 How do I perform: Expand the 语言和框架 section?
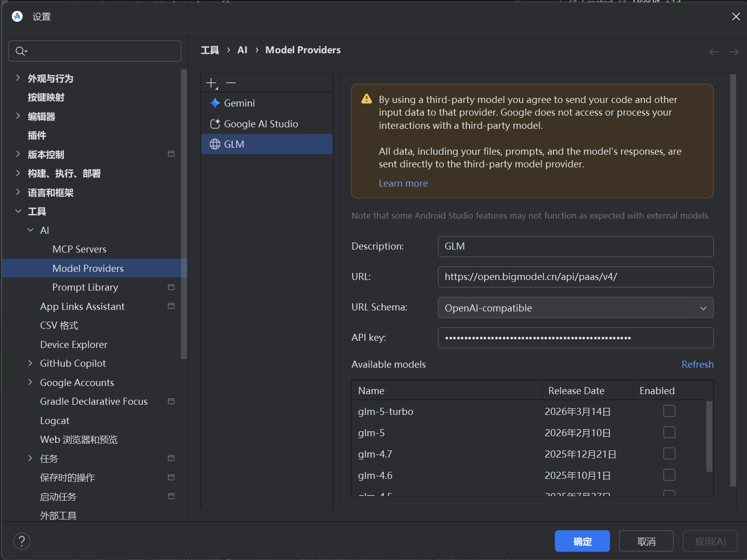(18, 192)
